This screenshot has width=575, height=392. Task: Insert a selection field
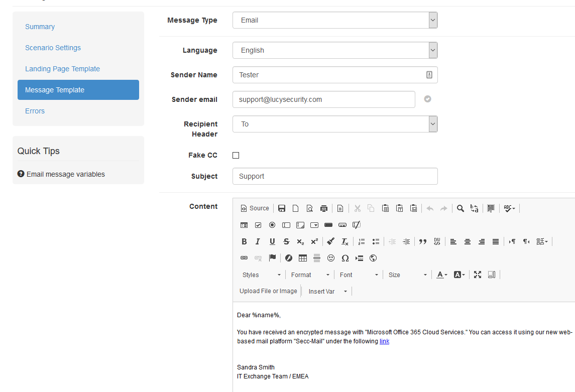tap(314, 225)
